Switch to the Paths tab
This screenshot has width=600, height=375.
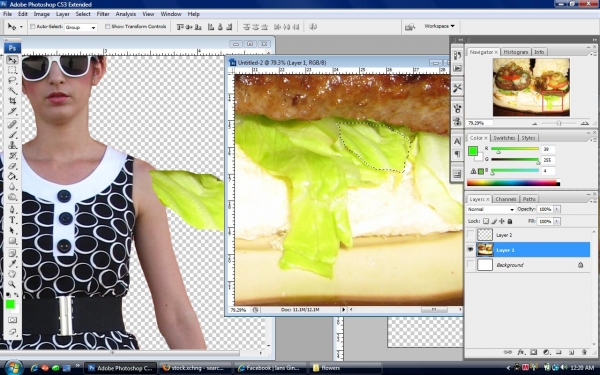click(529, 199)
